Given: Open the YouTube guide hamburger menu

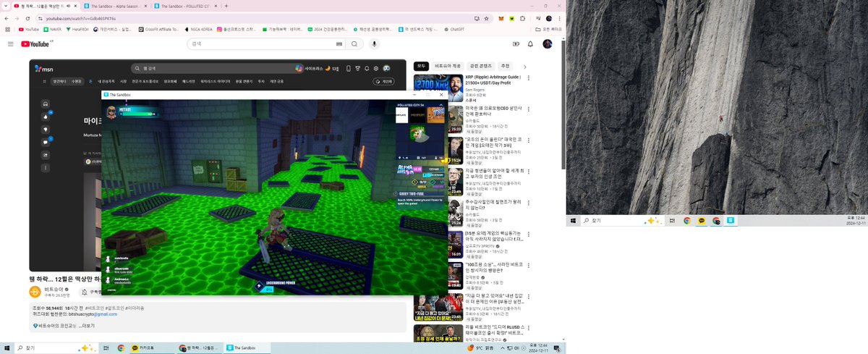Looking at the screenshot, I should pyautogui.click(x=10, y=44).
